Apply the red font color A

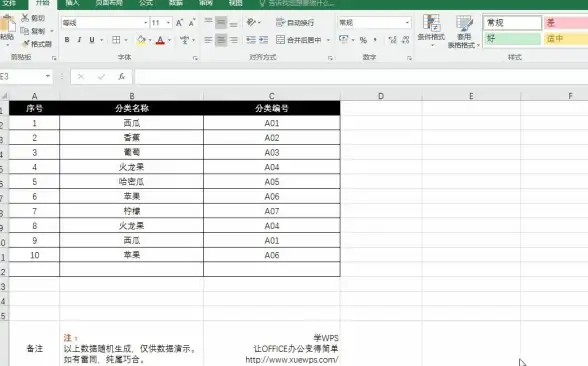tap(160, 40)
